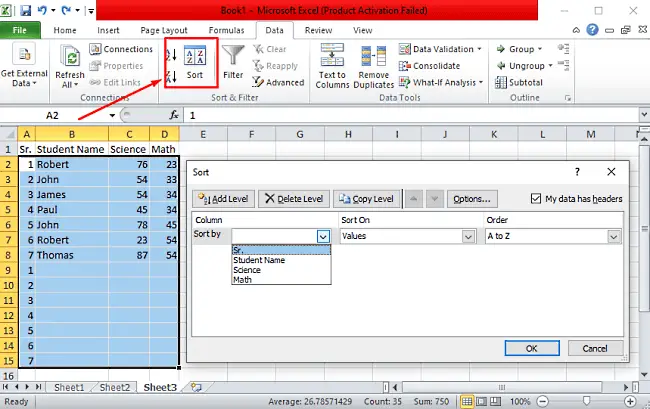
Task: Click Save icon in quick access toolbar
Action: pyautogui.click(x=26, y=10)
